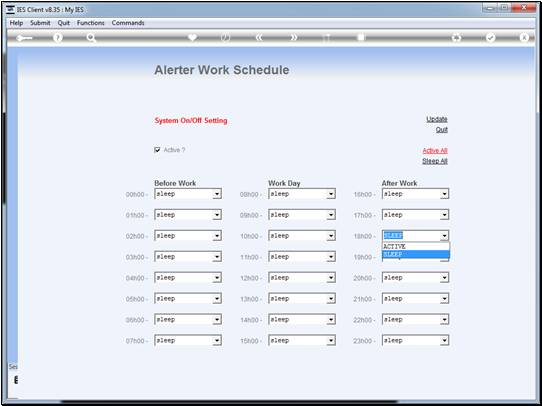Click the Active All link
The image size is (542, 406).
435,151
